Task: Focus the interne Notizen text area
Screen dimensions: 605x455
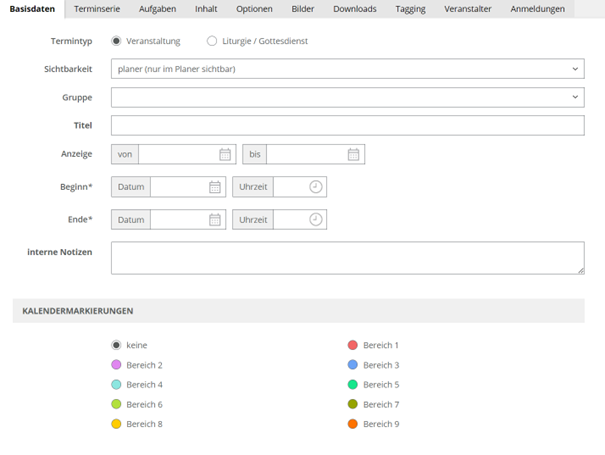Action: coord(347,257)
